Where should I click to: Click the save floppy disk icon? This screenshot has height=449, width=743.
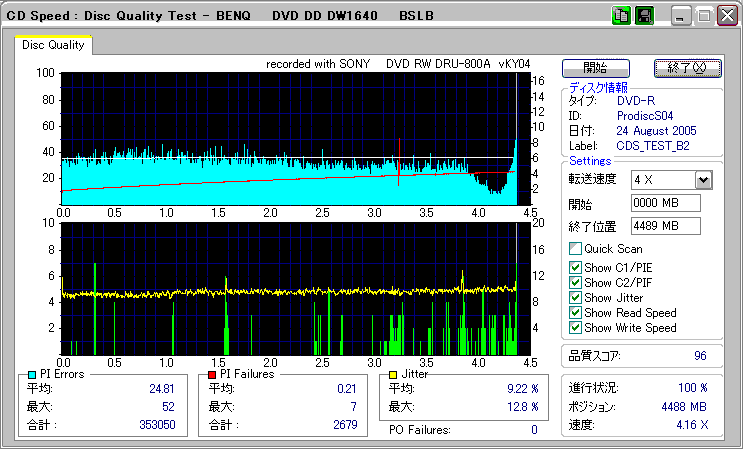pos(645,16)
